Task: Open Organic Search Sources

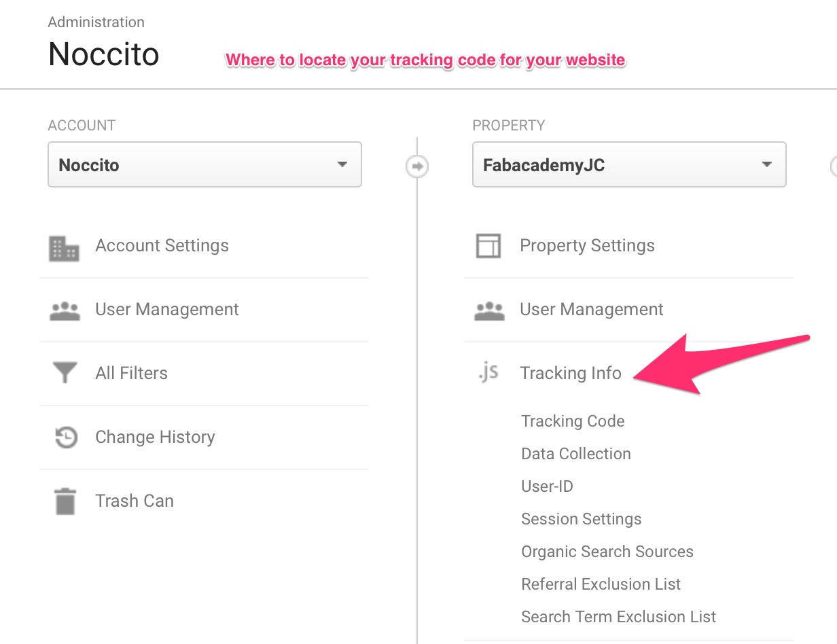Action: pyautogui.click(x=607, y=552)
